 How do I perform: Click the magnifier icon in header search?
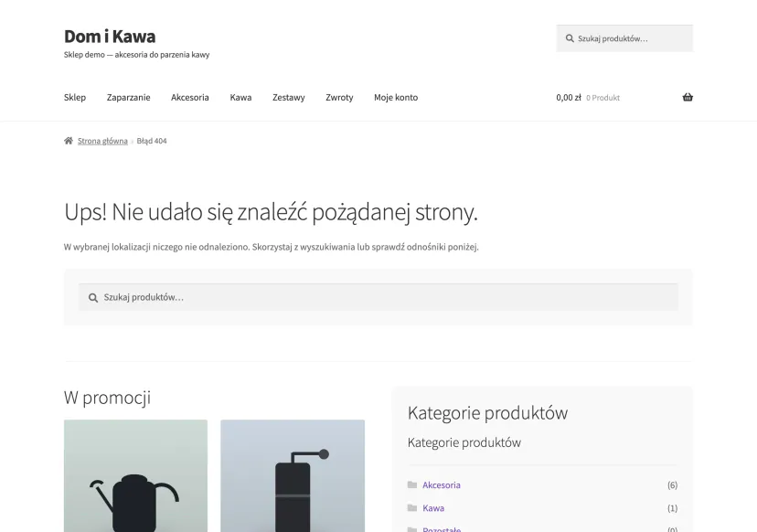pyautogui.click(x=570, y=38)
